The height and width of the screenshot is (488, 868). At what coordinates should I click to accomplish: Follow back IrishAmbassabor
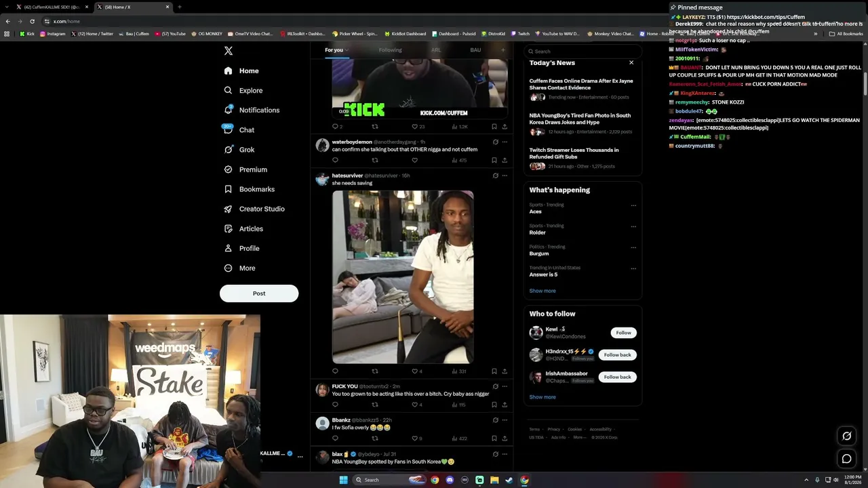click(x=617, y=377)
